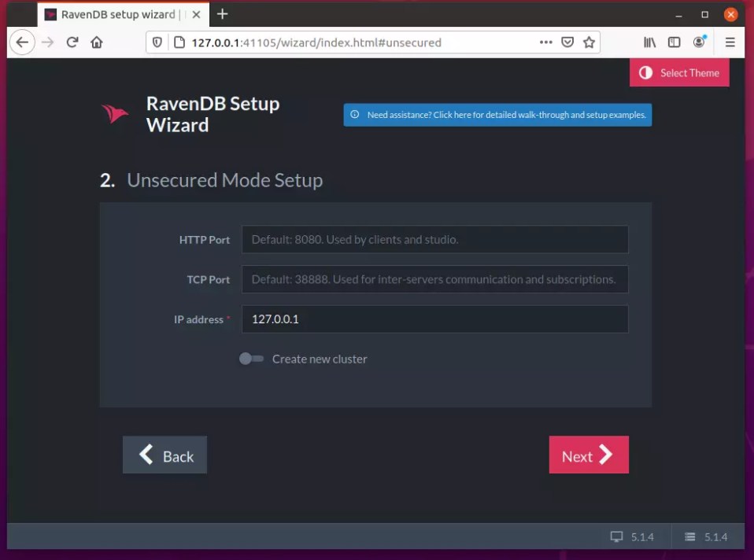Open the Need assistance walk-through link

point(497,114)
